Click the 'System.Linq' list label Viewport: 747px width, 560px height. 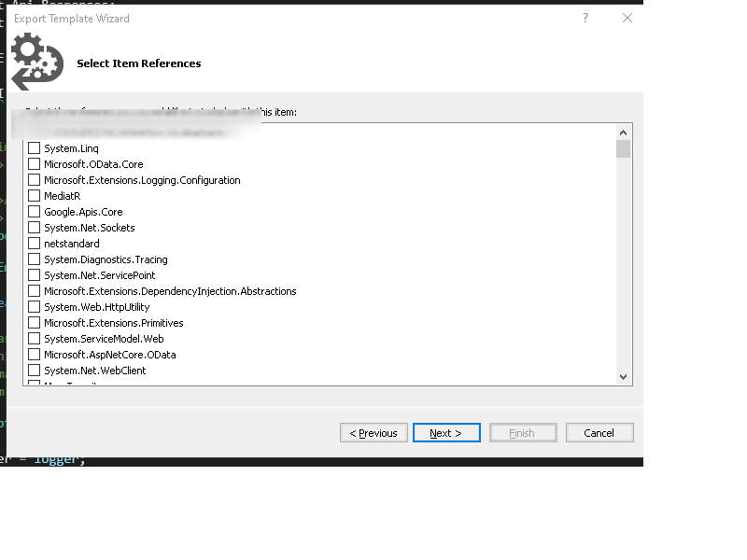click(72, 148)
